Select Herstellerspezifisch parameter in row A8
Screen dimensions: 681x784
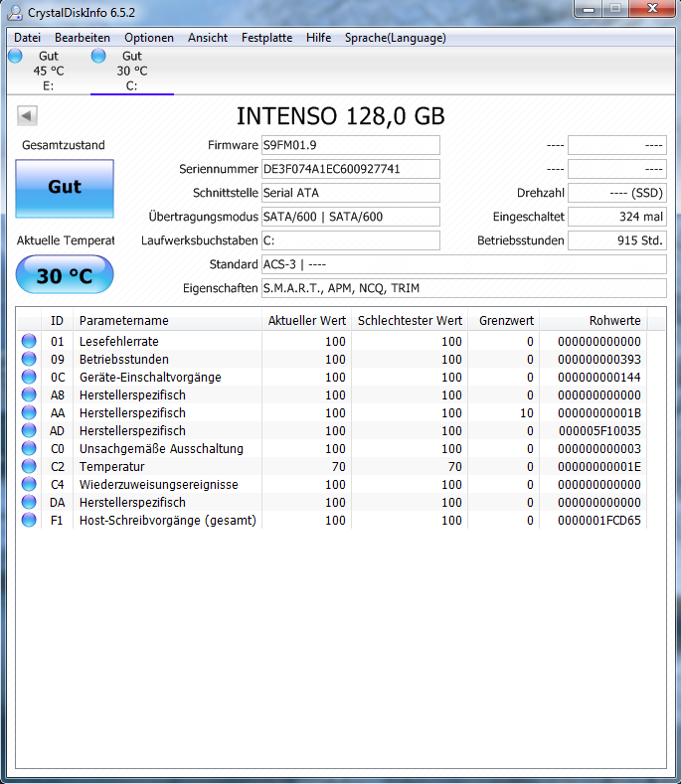point(132,395)
